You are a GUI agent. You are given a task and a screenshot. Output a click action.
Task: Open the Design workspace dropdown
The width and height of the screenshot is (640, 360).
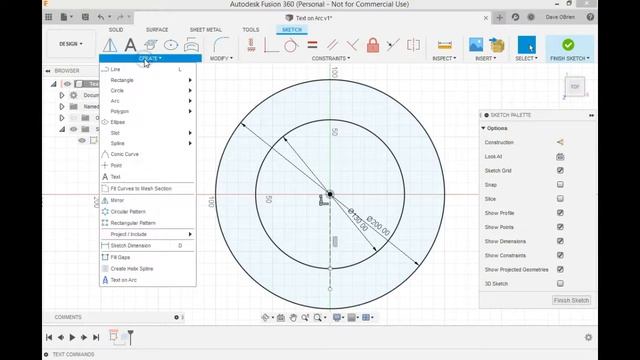click(x=71, y=44)
